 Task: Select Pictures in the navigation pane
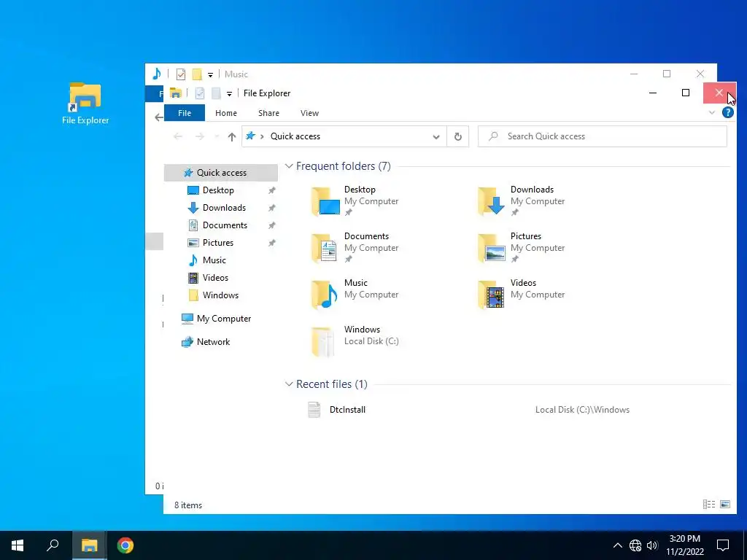pos(217,243)
